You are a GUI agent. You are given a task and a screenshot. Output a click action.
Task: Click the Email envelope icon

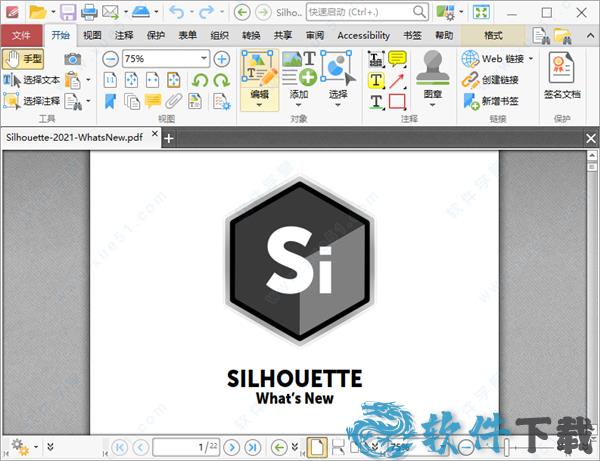point(110,12)
